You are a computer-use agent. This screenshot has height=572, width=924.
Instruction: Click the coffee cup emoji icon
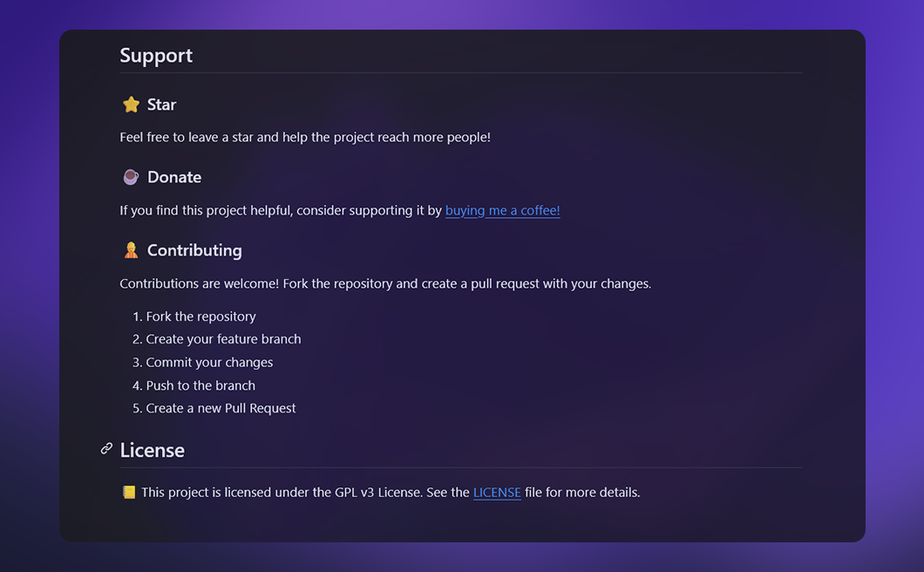(x=131, y=177)
